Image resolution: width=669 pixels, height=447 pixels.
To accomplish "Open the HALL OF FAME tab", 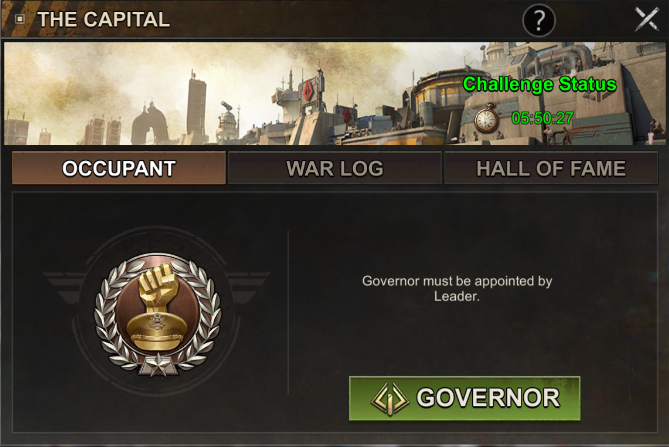I will pyautogui.click(x=551, y=168).
